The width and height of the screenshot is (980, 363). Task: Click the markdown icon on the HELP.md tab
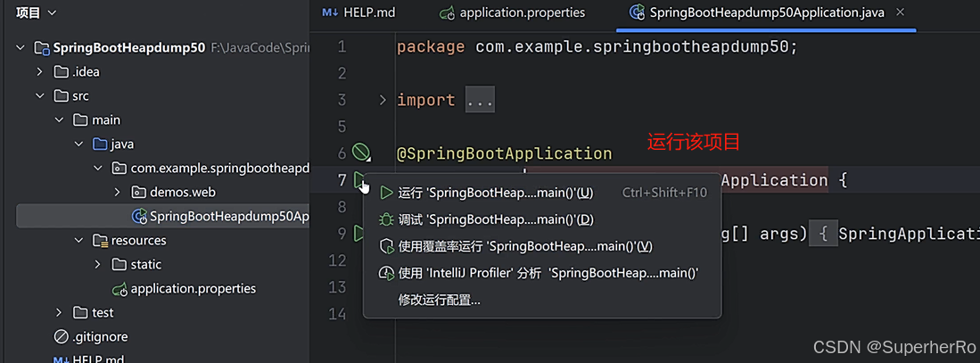coord(330,12)
